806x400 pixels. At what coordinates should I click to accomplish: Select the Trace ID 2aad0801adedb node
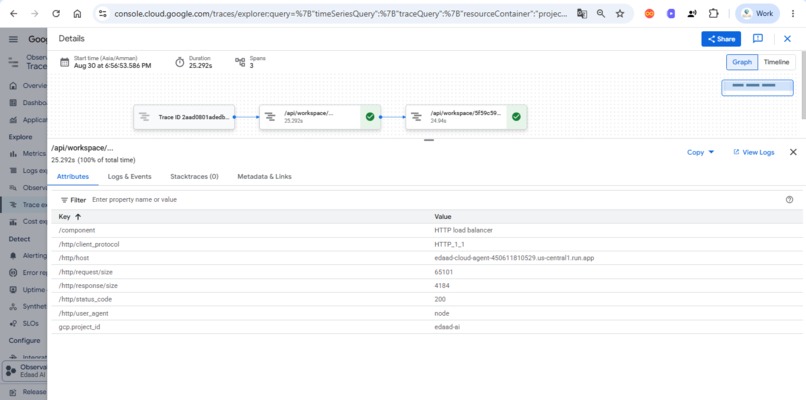point(184,117)
